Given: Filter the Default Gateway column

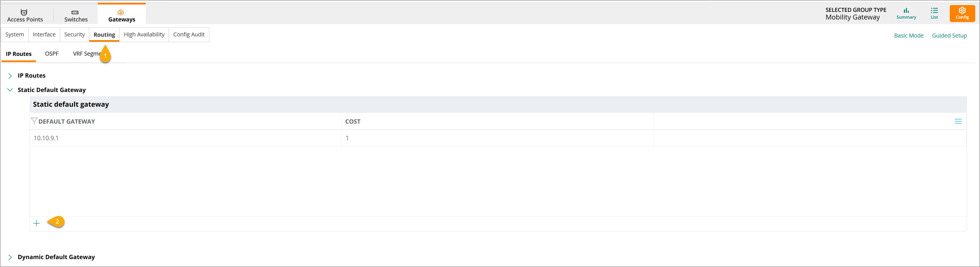Looking at the screenshot, I should coord(34,121).
